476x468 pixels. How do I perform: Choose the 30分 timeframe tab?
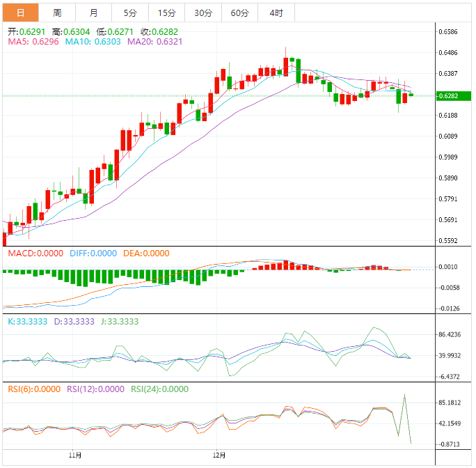coord(203,13)
